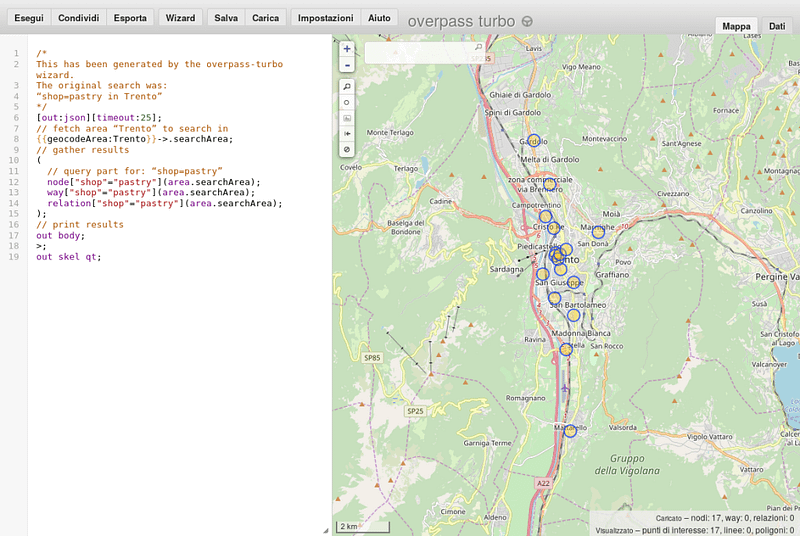
Task: Click the SP85 road label on the map
Action: (372, 358)
